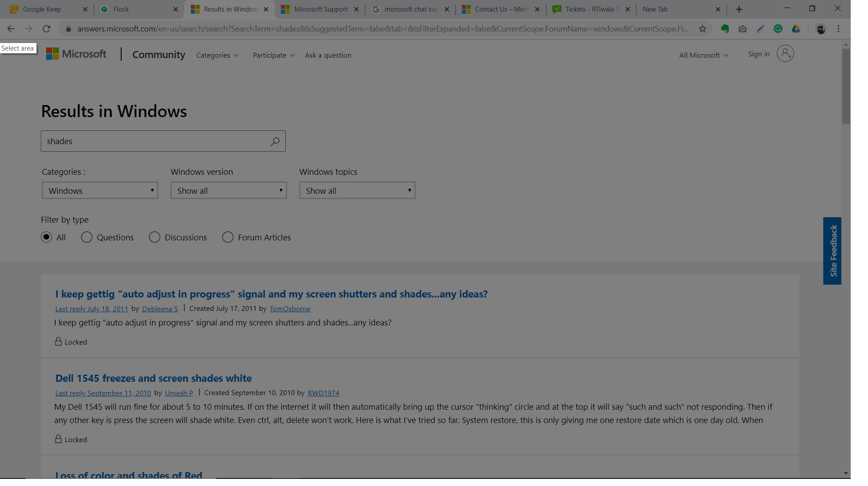Expand the Participate menu
This screenshot has height=486, width=868.
coord(274,55)
